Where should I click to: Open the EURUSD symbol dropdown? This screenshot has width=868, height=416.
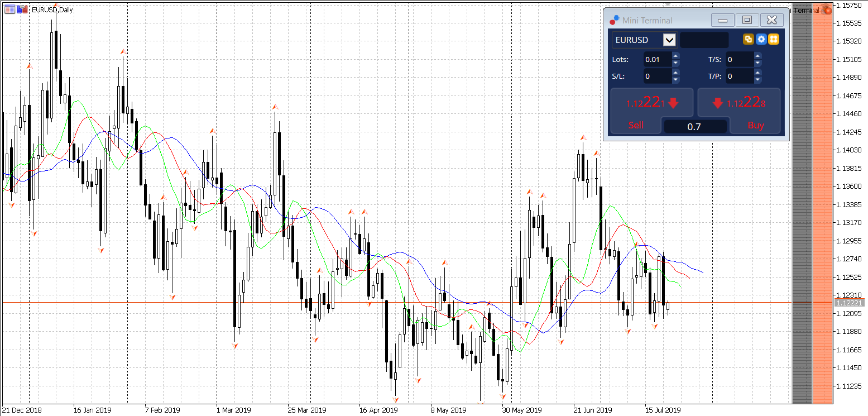click(669, 40)
